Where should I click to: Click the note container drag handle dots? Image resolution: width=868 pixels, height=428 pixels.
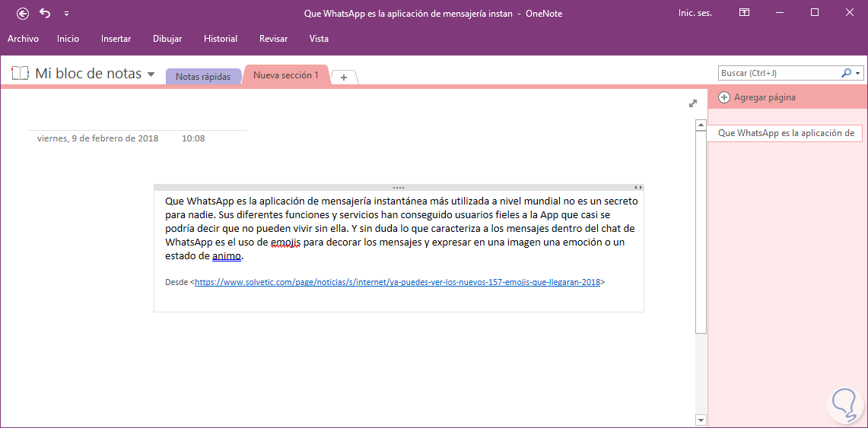[x=399, y=188]
